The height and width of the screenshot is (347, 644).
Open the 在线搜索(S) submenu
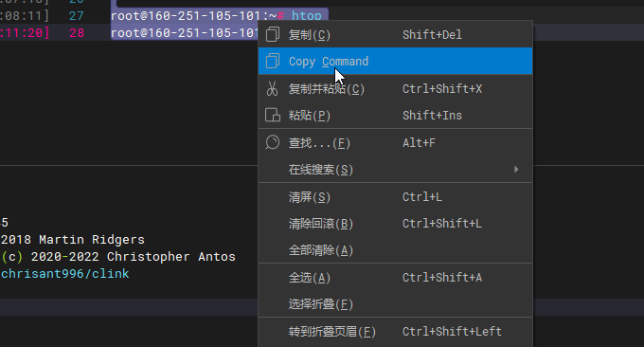pos(395,170)
